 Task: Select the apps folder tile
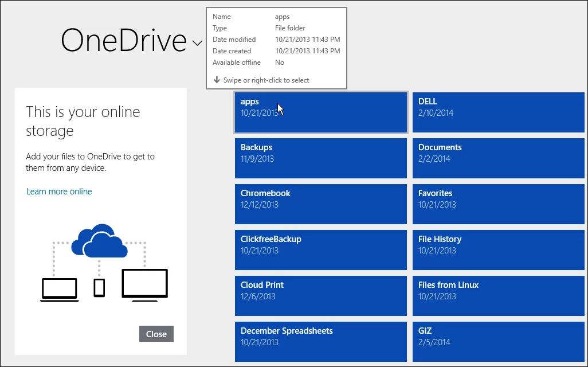tap(320, 112)
